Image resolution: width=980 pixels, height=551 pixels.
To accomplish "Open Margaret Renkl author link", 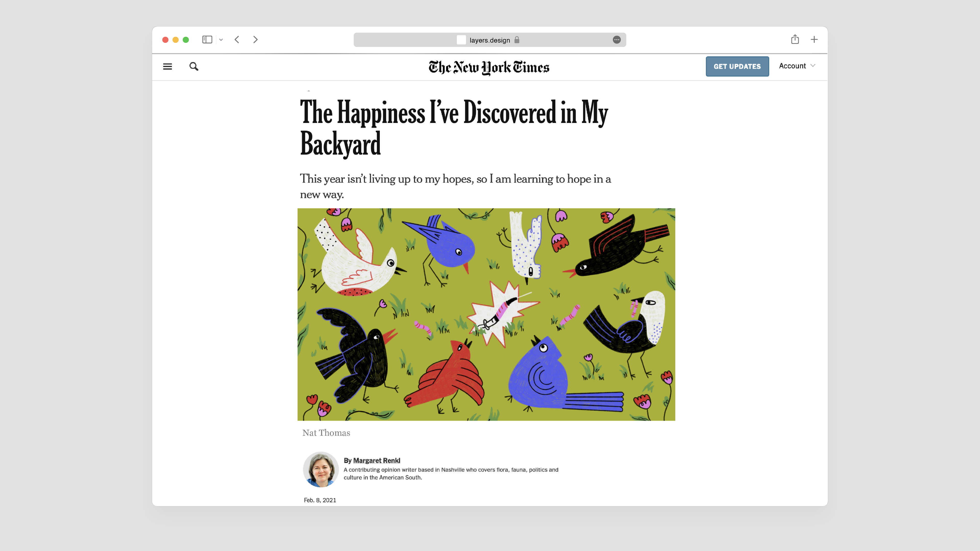I will pyautogui.click(x=377, y=460).
